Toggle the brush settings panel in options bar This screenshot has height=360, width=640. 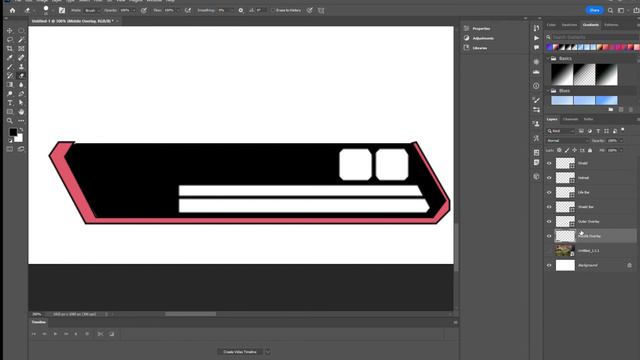[x=62, y=10]
